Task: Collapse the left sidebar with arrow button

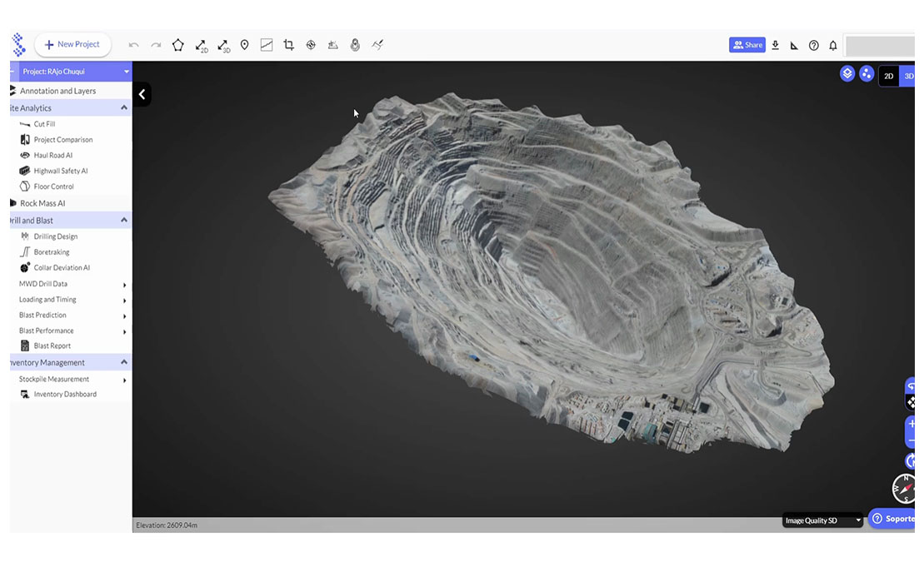Action: click(x=142, y=94)
